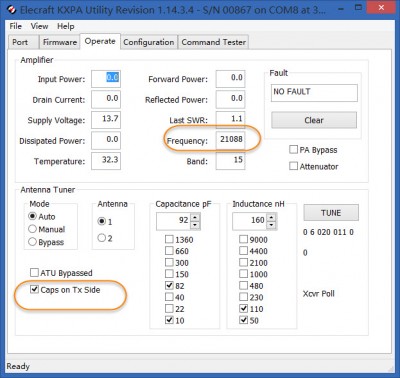Click the Supply Voltage field showing 13.7
This screenshot has width=400, height=378.
(106, 120)
